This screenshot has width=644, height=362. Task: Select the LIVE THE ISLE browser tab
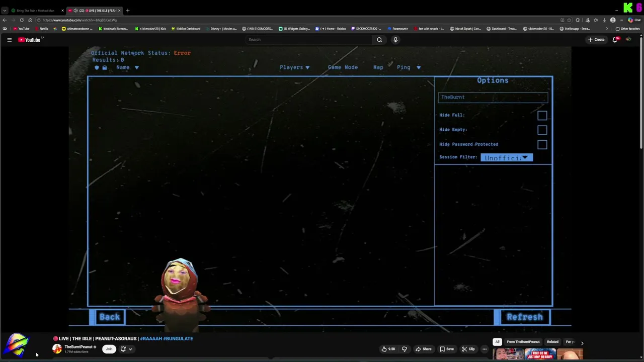(x=96, y=11)
